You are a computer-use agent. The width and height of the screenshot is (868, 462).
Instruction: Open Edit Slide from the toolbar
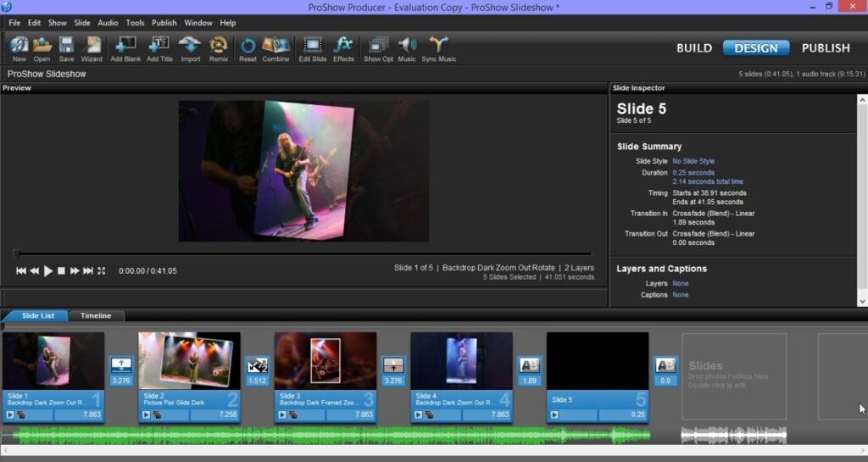[x=313, y=48]
